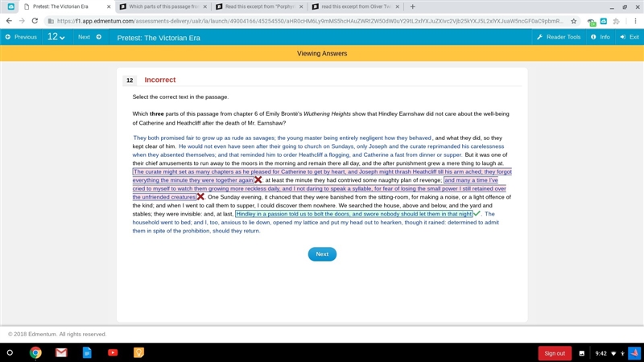Open YouTube from the shelf
644x362 pixels.
[x=113, y=352]
